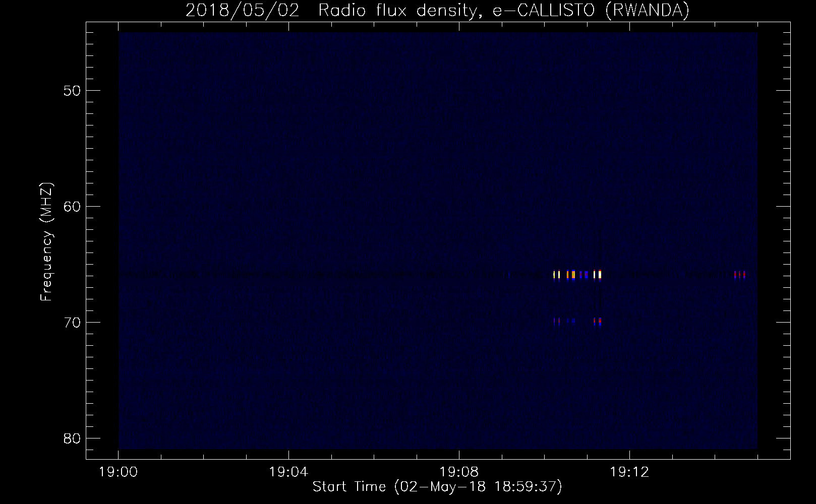This screenshot has width=816, height=504.
Task: Select the 'Frequency (MHZ)' y-axis label
Action: 46,242
